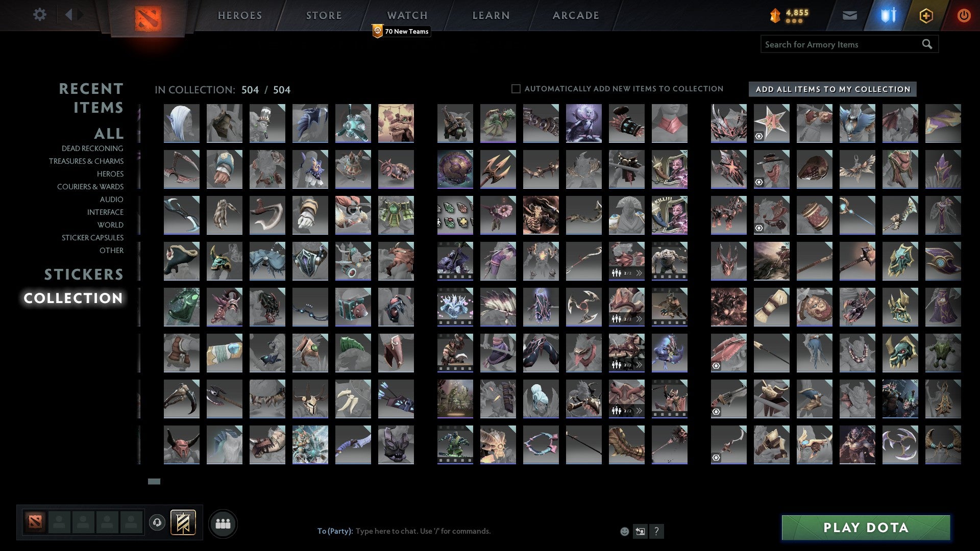This screenshot has width=980, height=551.
Task: Open the mail inbox envelope icon
Action: (x=849, y=16)
